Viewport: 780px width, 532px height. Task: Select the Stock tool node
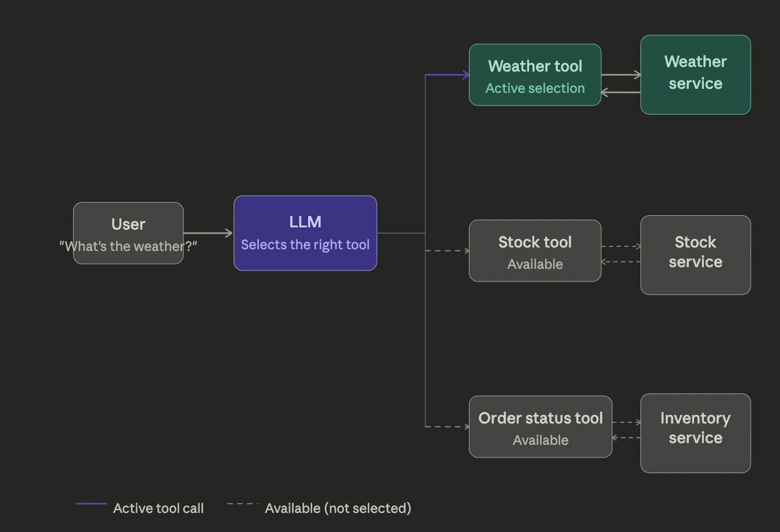tap(534, 250)
